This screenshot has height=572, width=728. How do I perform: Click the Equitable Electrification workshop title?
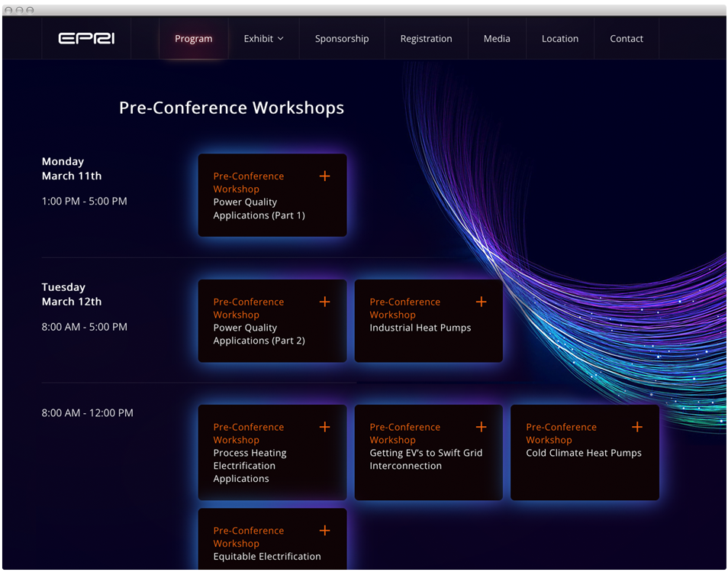click(267, 556)
